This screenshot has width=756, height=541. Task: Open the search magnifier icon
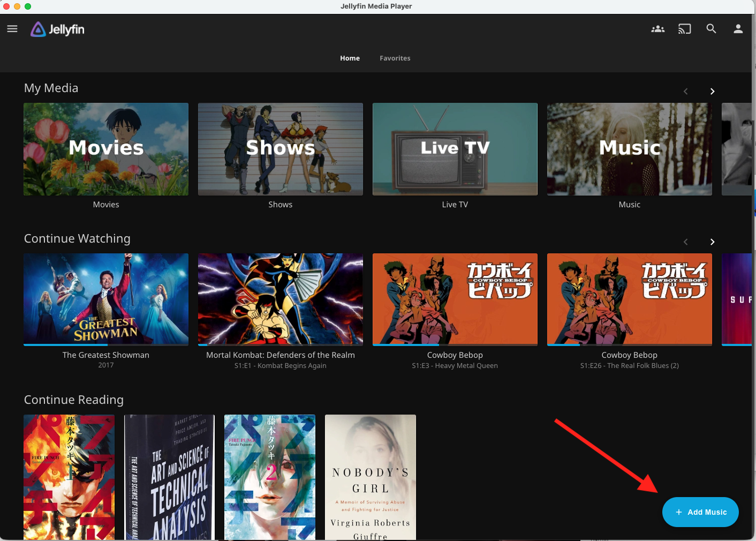click(x=711, y=29)
